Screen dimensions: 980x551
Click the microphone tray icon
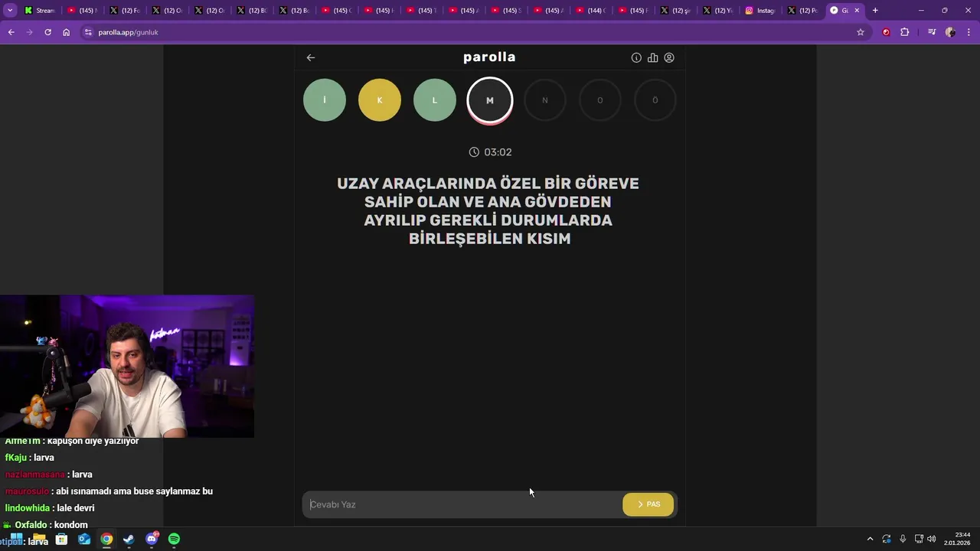903,539
